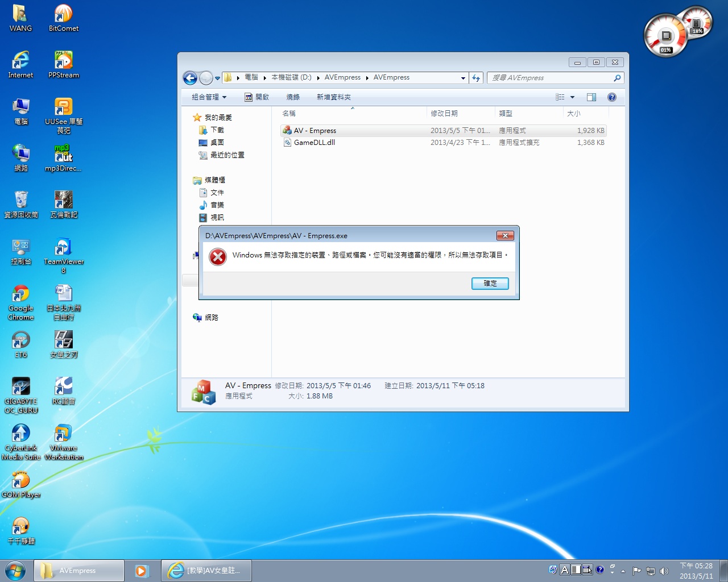
Task: Open the WANG folder on desktop
Action: (20, 18)
